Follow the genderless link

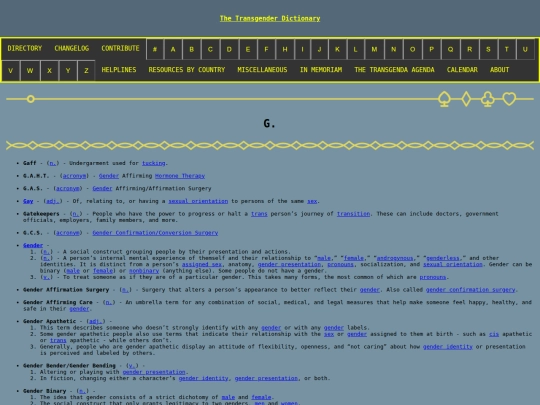pos(443,258)
